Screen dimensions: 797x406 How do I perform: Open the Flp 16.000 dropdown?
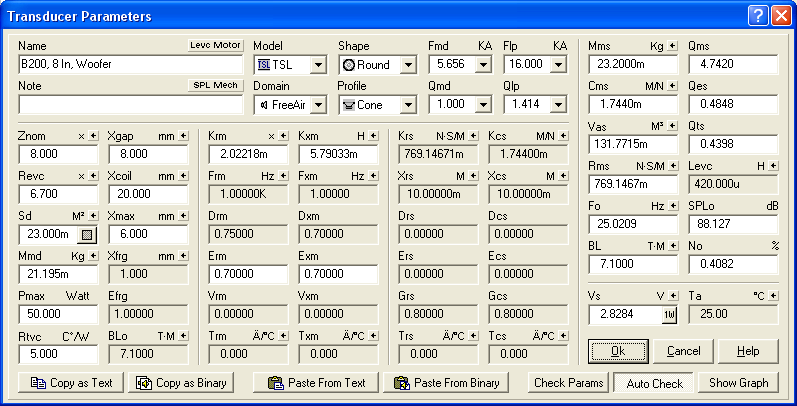pyautogui.click(x=559, y=65)
